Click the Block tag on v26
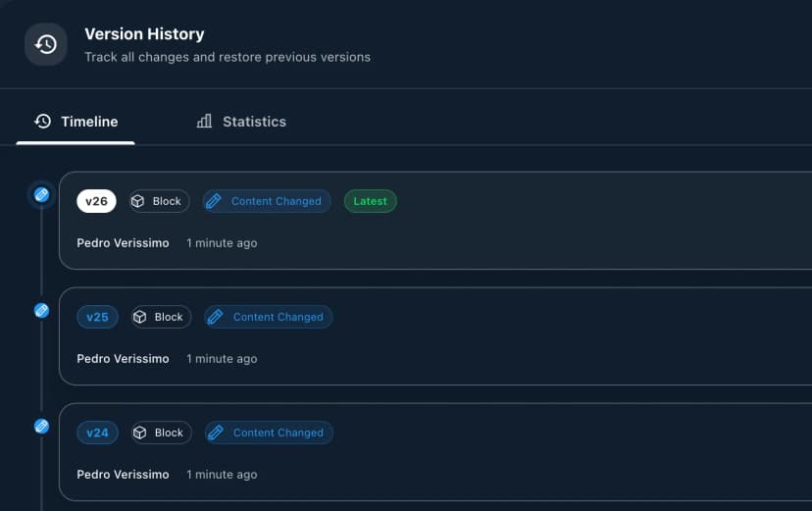The height and width of the screenshot is (511, 812). pos(159,201)
